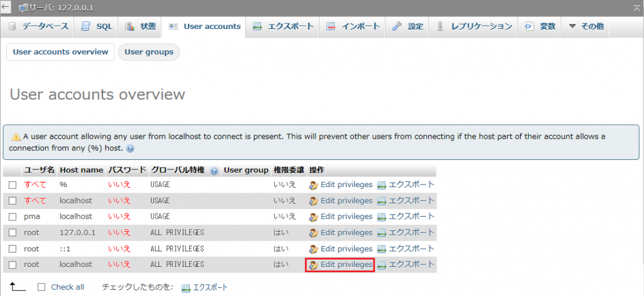Click エクスポート link for root at ::1
The height and width of the screenshot is (296, 644).
pos(406,249)
